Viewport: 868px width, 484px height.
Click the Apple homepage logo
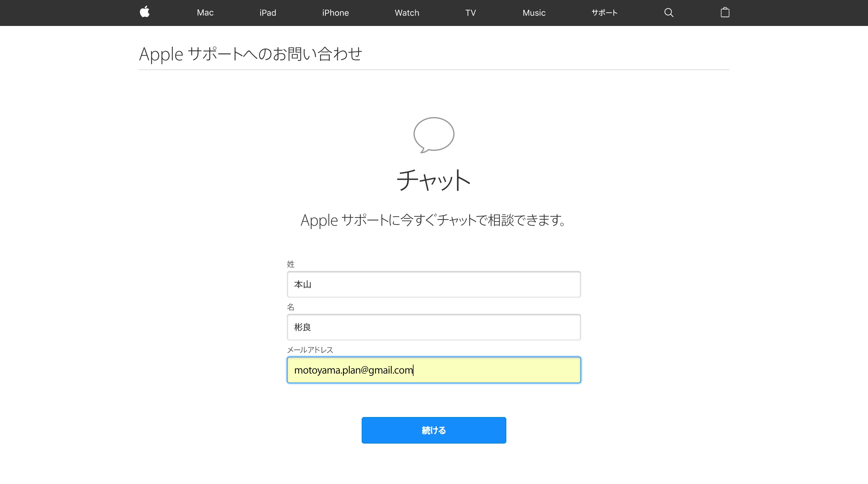tap(144, 12)
